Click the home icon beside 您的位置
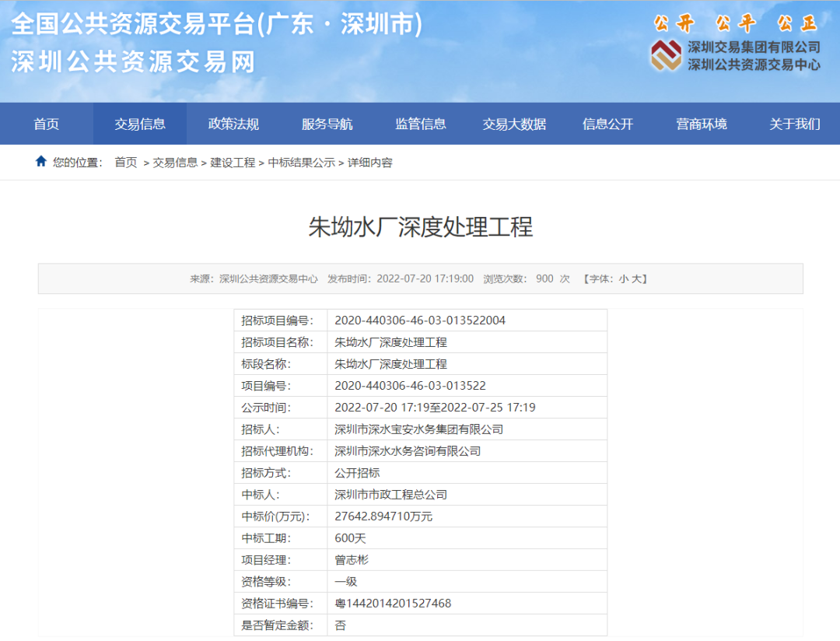The height and width of the screenshot is (641, 840). point(40,161)
